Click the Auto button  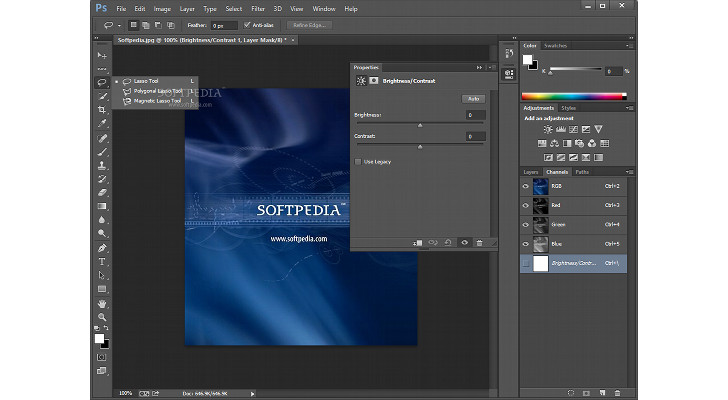coord(473,99)
